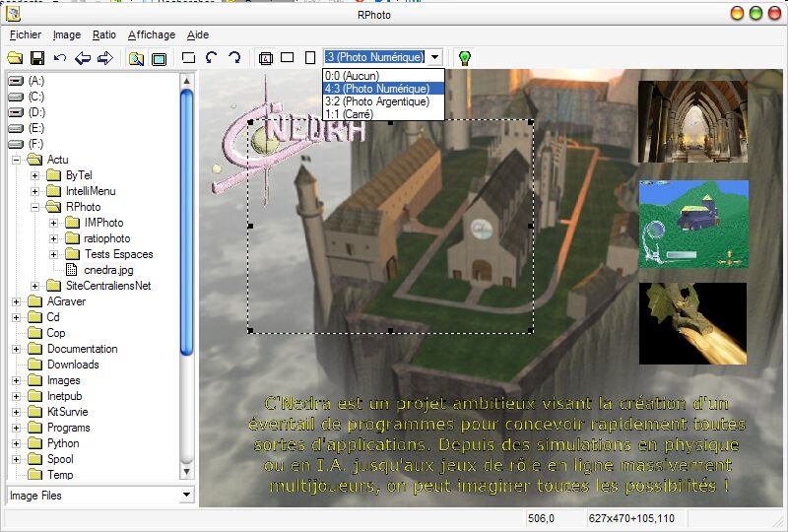788x532 pixels.
Task: Select cnedra.jpg in the folder tree
Action: coord(108,270)
